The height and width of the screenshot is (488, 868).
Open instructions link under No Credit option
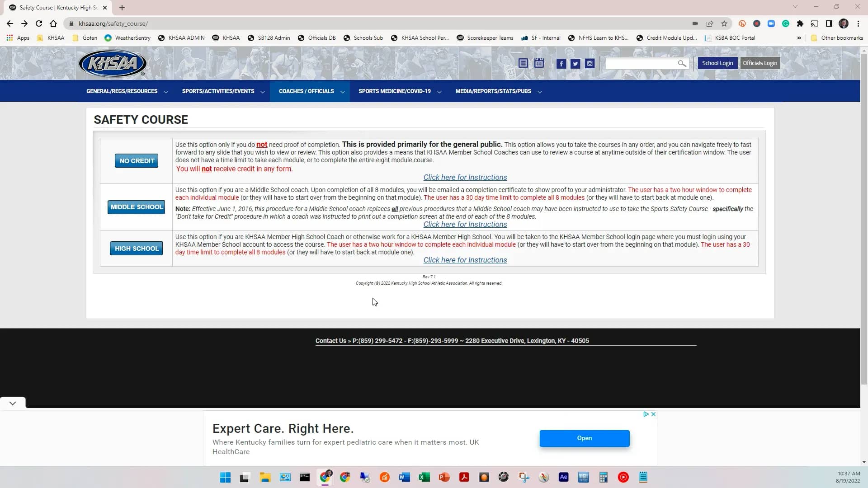point(465,178)
